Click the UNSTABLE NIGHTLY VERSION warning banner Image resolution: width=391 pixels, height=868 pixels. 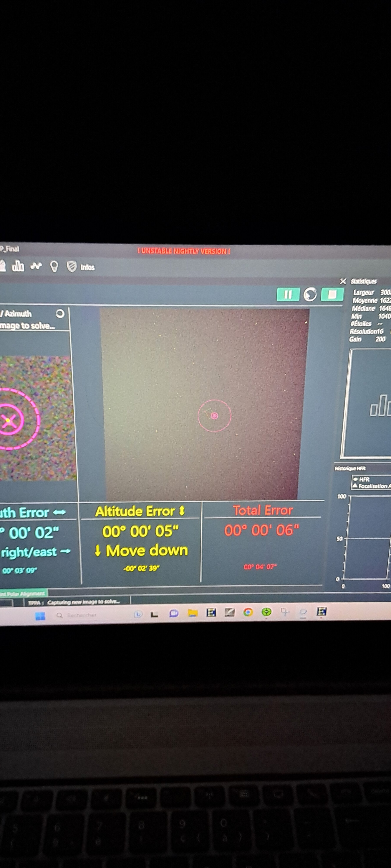tap(184, 251)
